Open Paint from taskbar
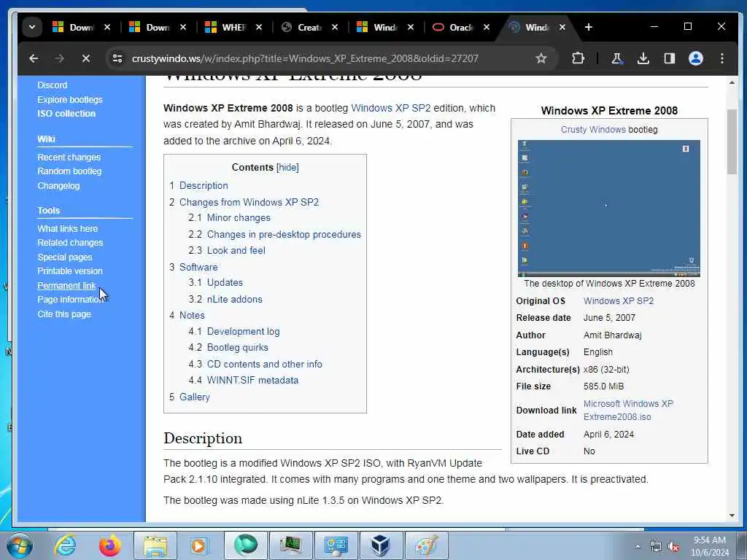 pyautogui.click(x=426, y=545)
